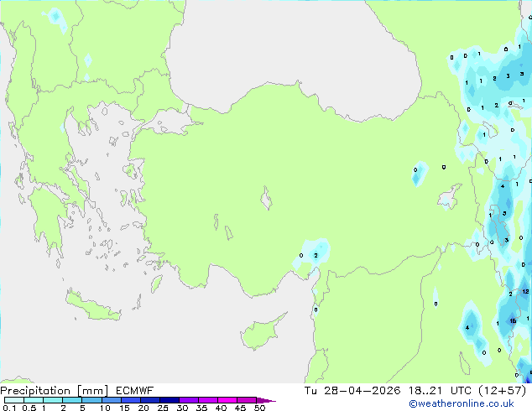
Task: Click the legend label '50'
Action: [x=259, y=408]
